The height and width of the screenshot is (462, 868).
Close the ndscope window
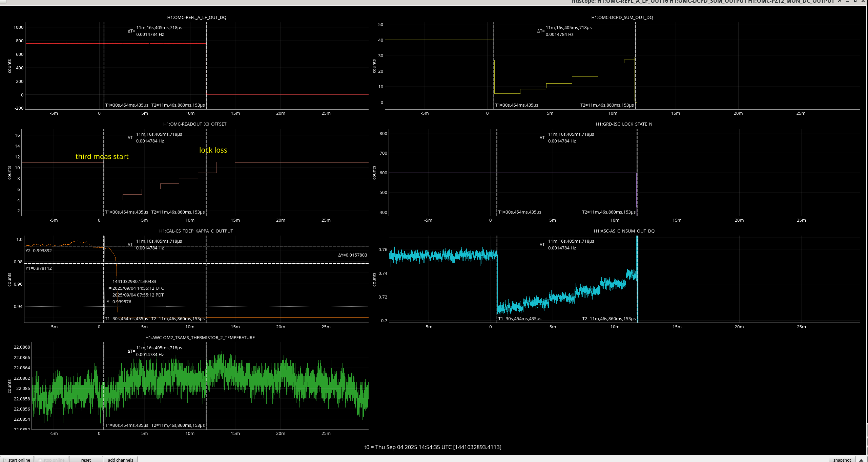click(x=863, y=2)
